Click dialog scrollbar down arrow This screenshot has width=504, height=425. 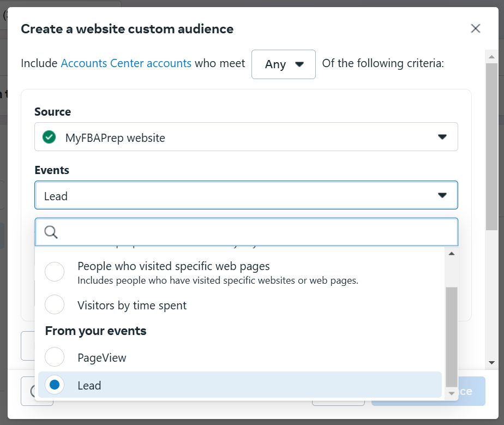tap(491, 363)
